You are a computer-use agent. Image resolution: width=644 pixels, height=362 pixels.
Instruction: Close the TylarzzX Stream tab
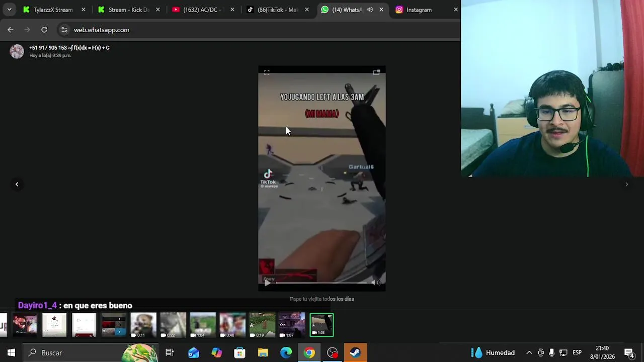pos(84,10)
